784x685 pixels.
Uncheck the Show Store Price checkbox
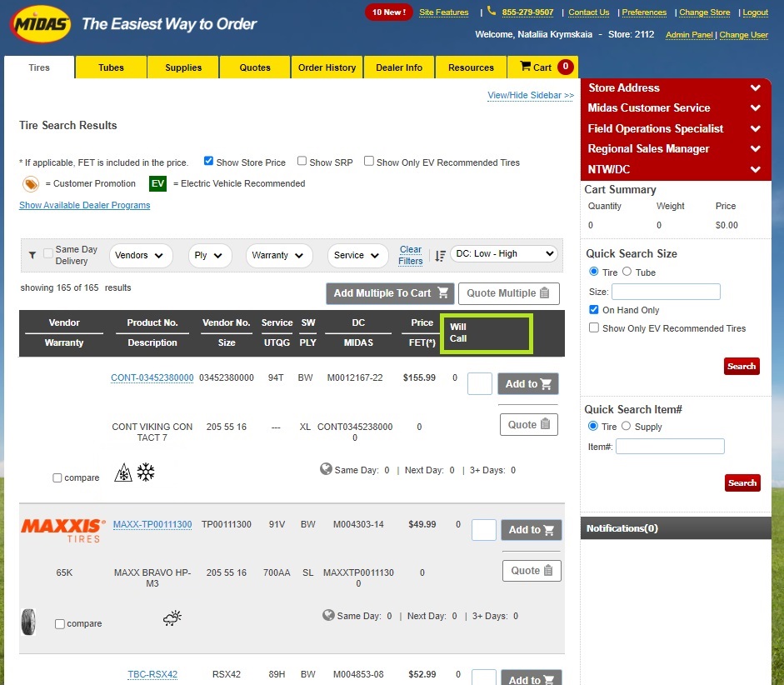click(209, 162)
